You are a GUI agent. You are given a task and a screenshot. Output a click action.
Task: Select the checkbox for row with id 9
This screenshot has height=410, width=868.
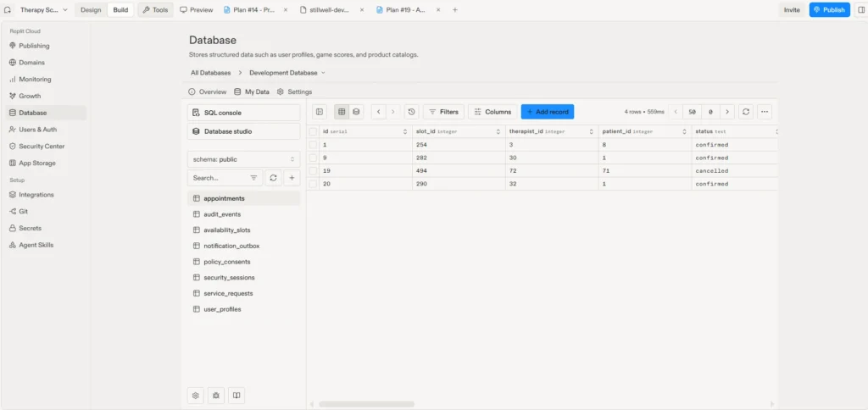tap(314, 158)
